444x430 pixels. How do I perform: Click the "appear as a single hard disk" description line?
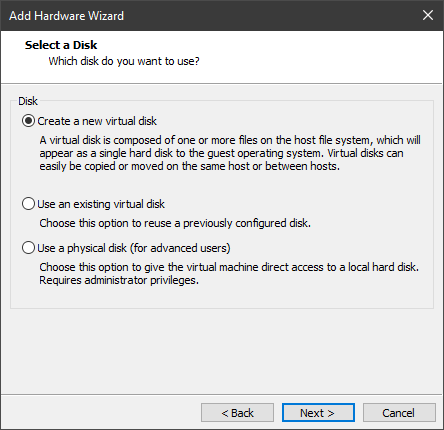tap(221, 153)
